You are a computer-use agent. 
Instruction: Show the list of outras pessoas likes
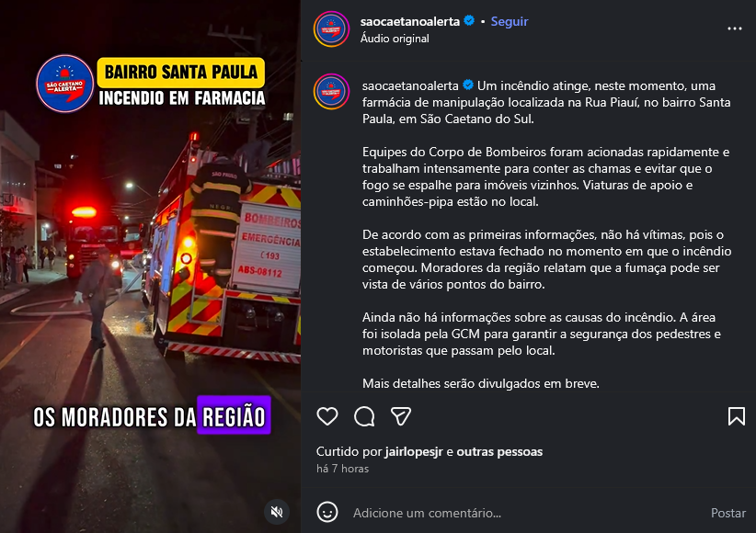coord(499,451)
